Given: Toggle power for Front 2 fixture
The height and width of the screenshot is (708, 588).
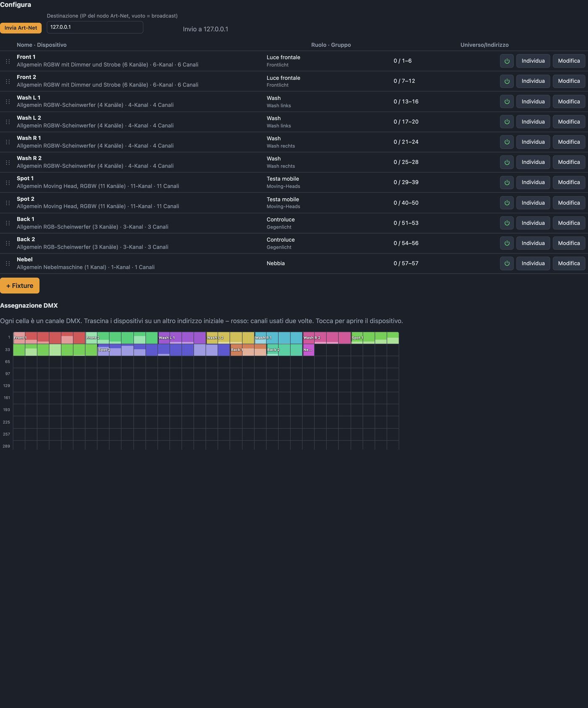Looking at the screenshot, I should pyautogui.click(x=507, y=81).
